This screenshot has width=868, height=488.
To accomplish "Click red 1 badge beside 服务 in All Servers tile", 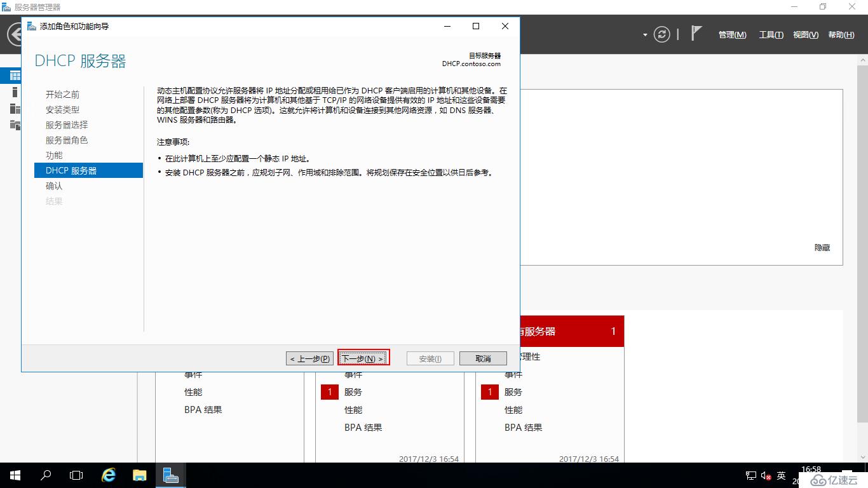I will [489, 392].
